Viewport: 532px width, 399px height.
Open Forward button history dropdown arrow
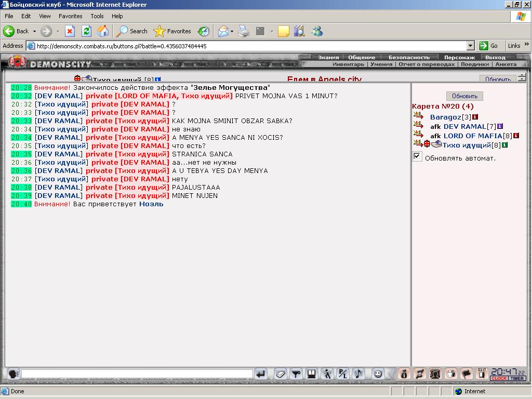click(58, 31)
